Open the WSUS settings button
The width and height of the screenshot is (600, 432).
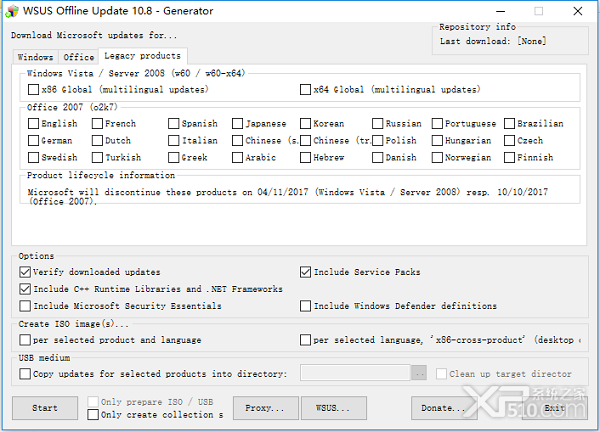(334, 408)
